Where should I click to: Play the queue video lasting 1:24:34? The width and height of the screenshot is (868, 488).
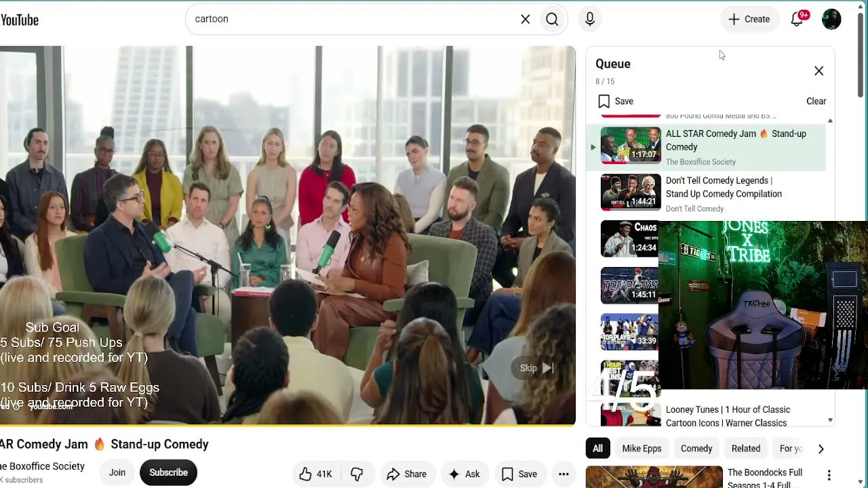(629, 239)
